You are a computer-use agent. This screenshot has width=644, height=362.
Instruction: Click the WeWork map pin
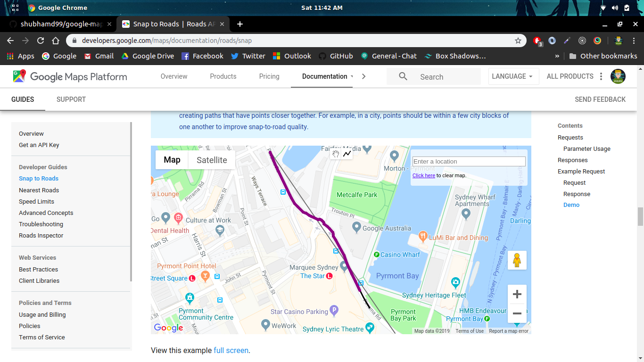tap(265, 324)
